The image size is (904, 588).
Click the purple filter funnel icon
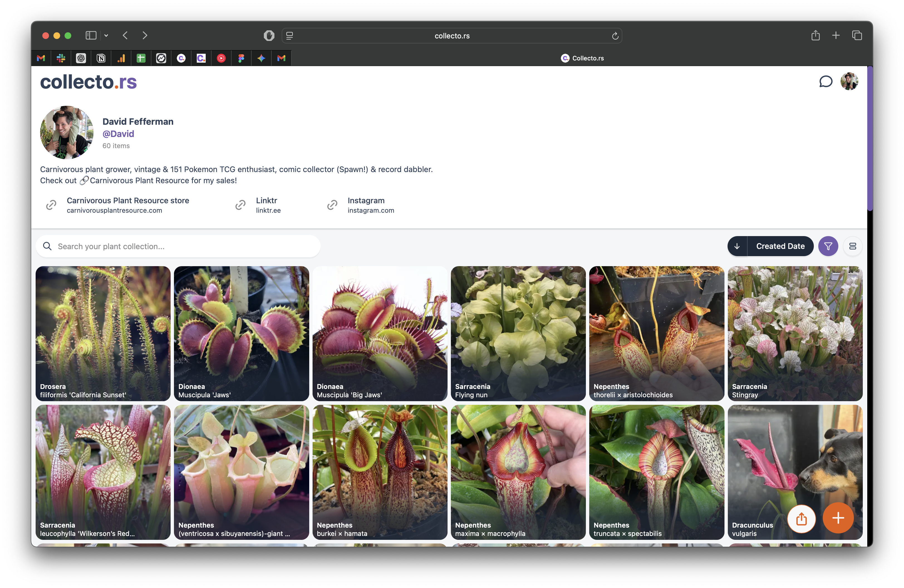point(828,246)
